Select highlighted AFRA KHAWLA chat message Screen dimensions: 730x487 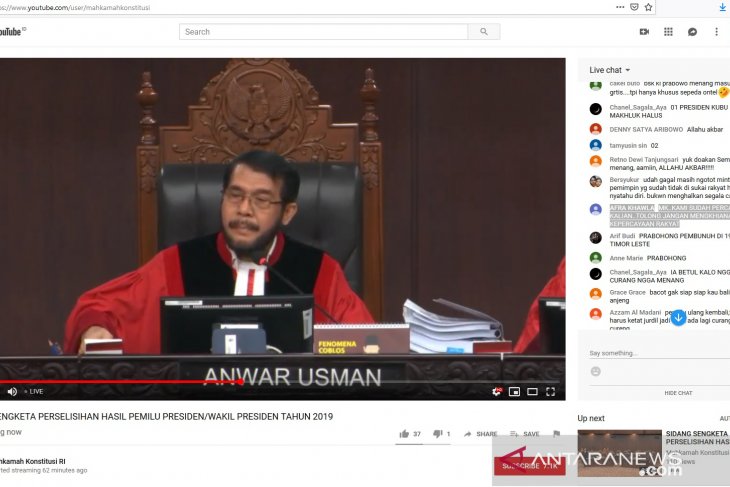669,216
